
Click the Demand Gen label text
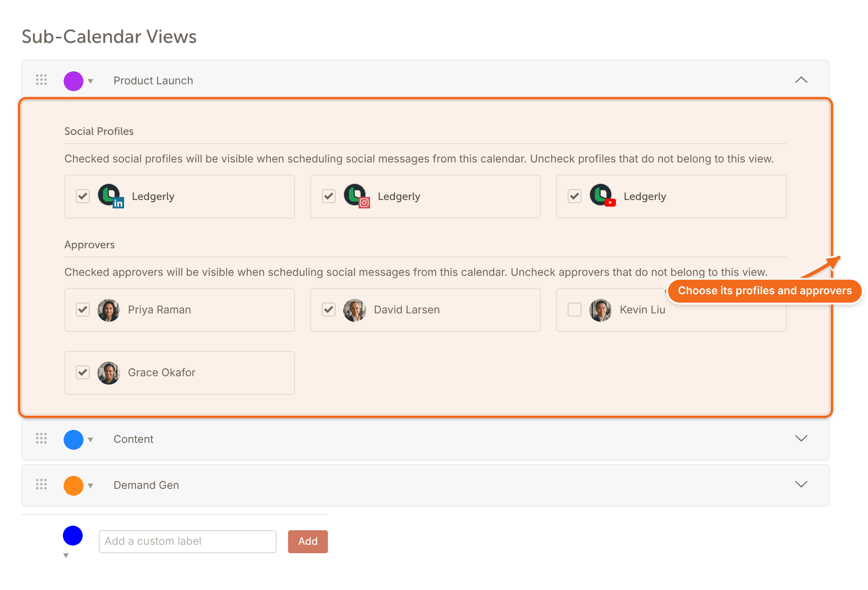point(146,485)
